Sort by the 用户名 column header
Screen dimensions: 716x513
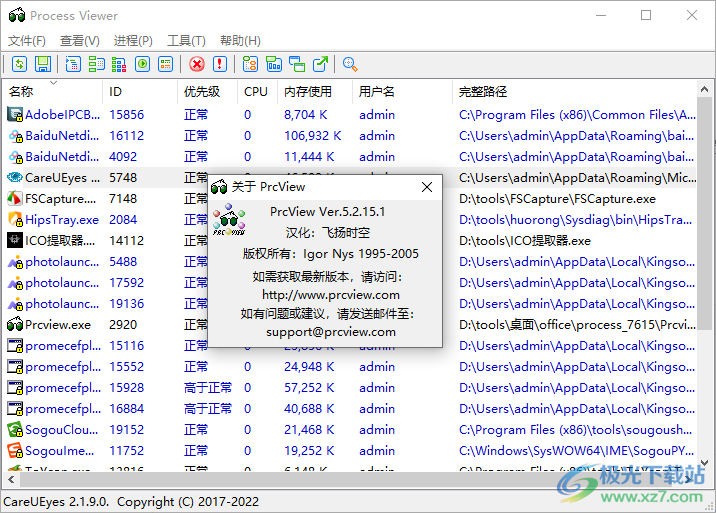402,91
